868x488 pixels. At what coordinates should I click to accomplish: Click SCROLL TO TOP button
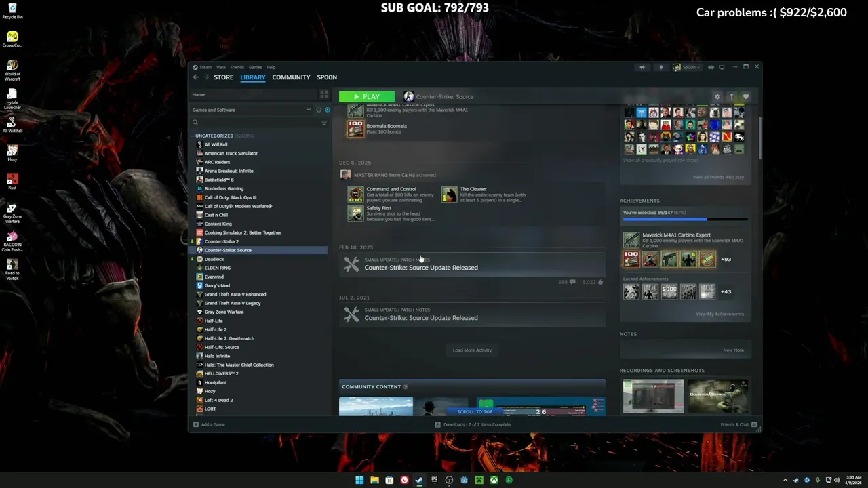tap(475, 411)
